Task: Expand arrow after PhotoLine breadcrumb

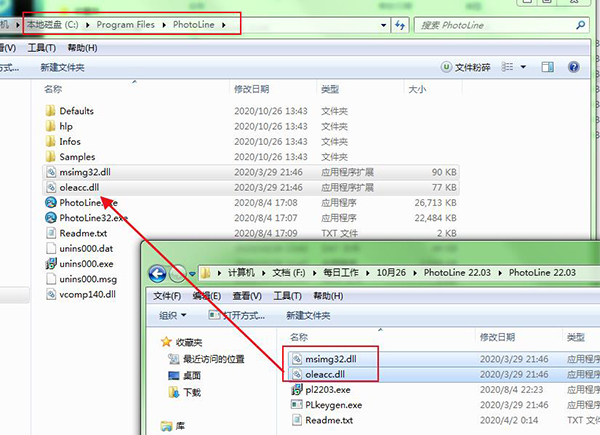Action: (x=224, y=25)
